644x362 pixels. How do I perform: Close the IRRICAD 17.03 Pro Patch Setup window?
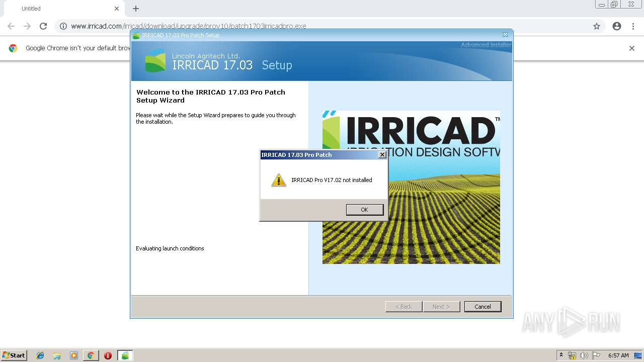click(x=505, y=35)
